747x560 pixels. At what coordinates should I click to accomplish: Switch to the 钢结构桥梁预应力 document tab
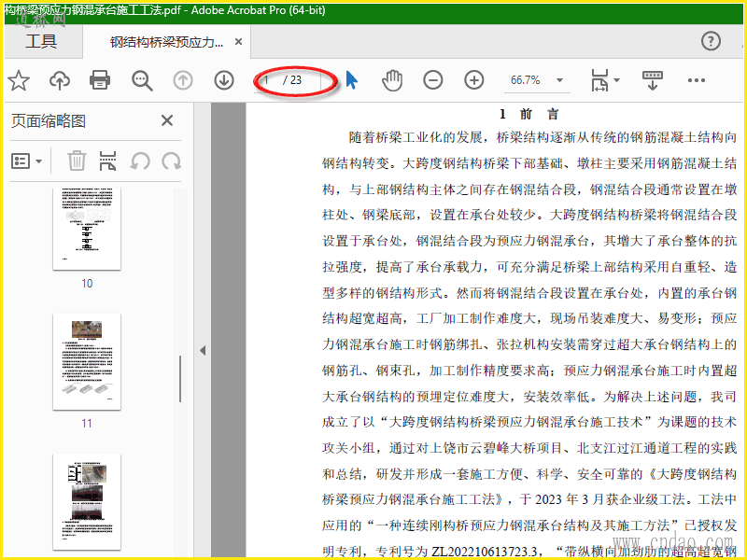(x=166, y=42)
